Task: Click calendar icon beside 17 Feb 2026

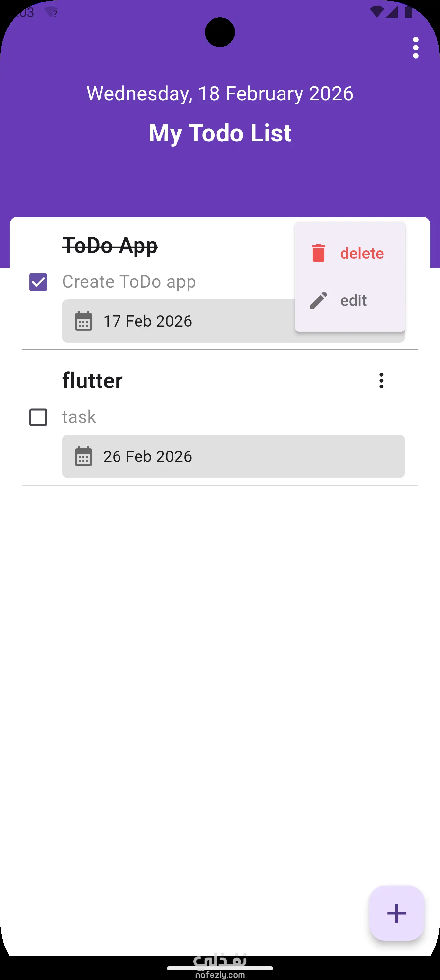Action: point(83,321)
